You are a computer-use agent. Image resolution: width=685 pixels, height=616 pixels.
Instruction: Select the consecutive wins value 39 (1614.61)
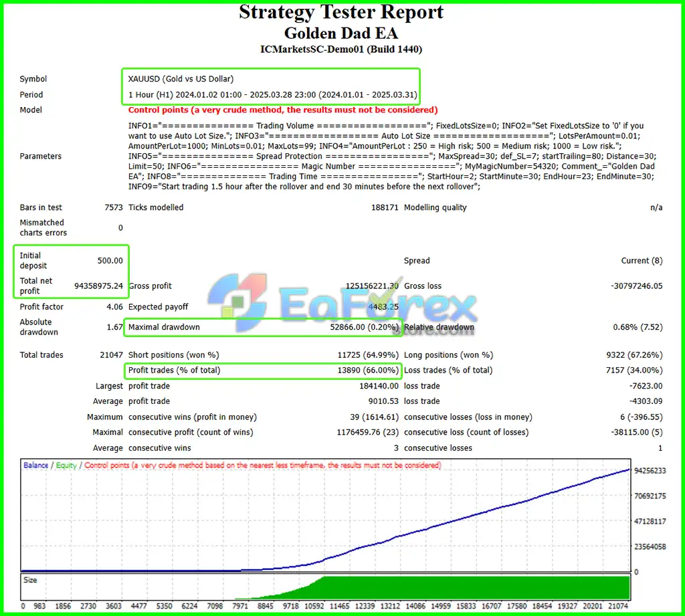pyautogui.click(x=375, y=417)
